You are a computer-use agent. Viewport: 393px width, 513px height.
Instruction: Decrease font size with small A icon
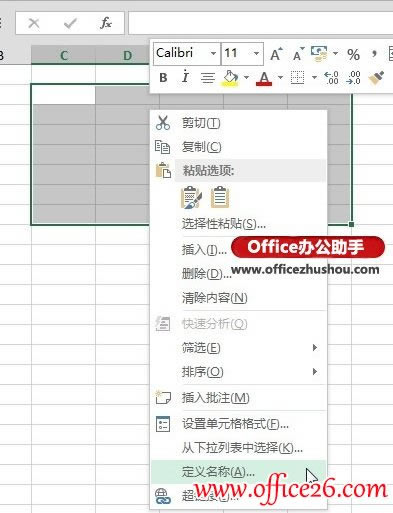(x=298, y=54)
